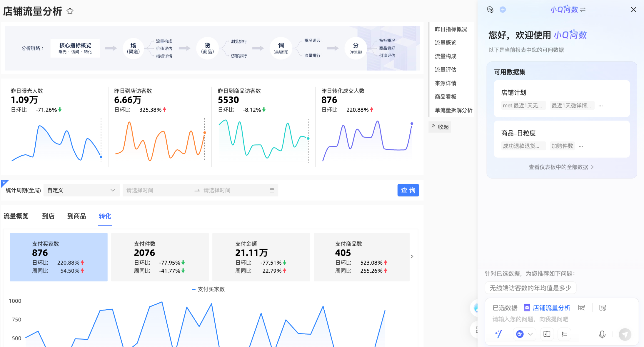
Task: Select the 支付商品数 metric card
Action: (362, 257)
